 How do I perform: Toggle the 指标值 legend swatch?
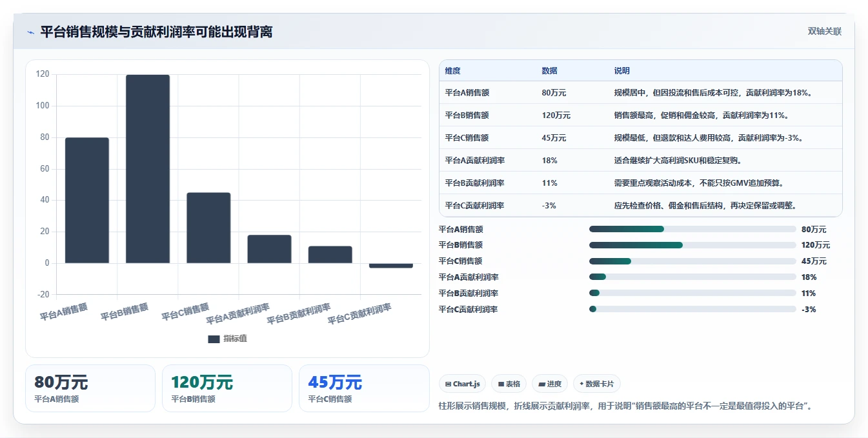214,339
